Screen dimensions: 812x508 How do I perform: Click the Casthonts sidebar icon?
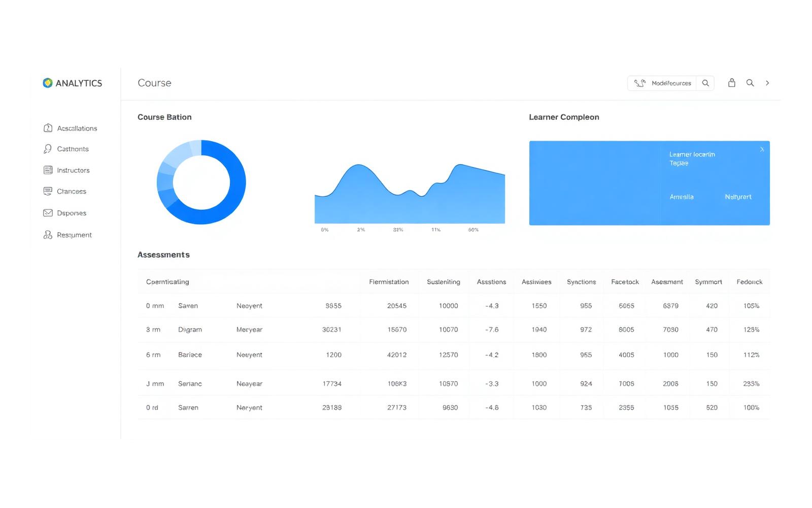48,149
